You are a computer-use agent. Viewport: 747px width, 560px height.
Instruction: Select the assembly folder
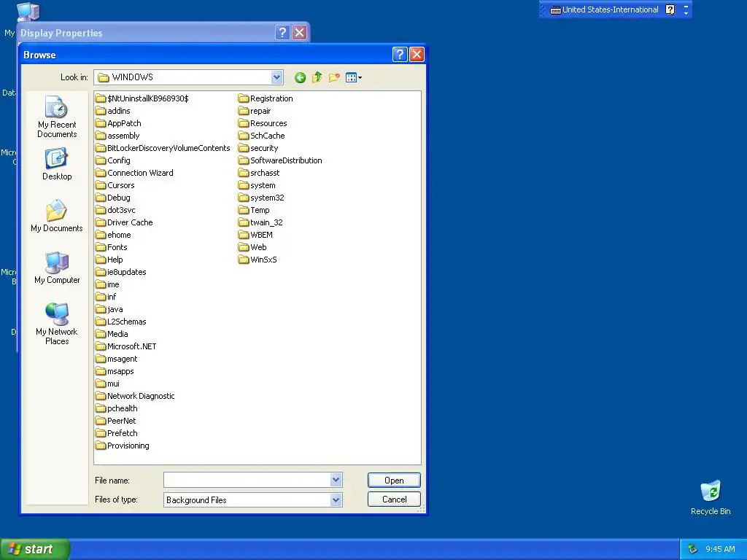[117, 136]
